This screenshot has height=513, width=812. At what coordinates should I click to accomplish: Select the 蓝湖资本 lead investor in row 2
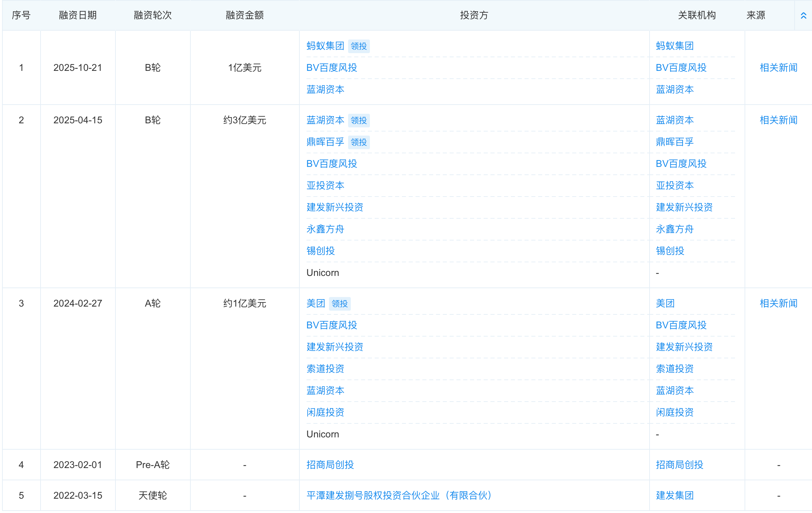click(325, 120)
